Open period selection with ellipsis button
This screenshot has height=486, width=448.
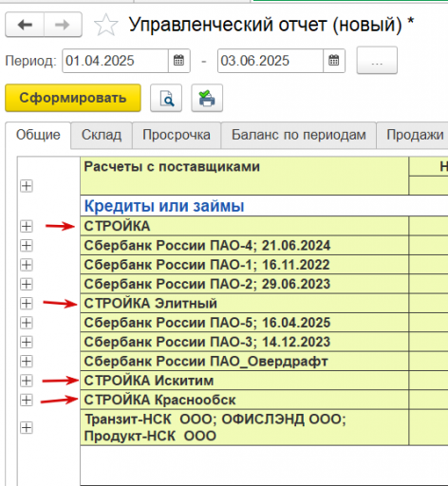pyautogui.click(x=377, y=61)
